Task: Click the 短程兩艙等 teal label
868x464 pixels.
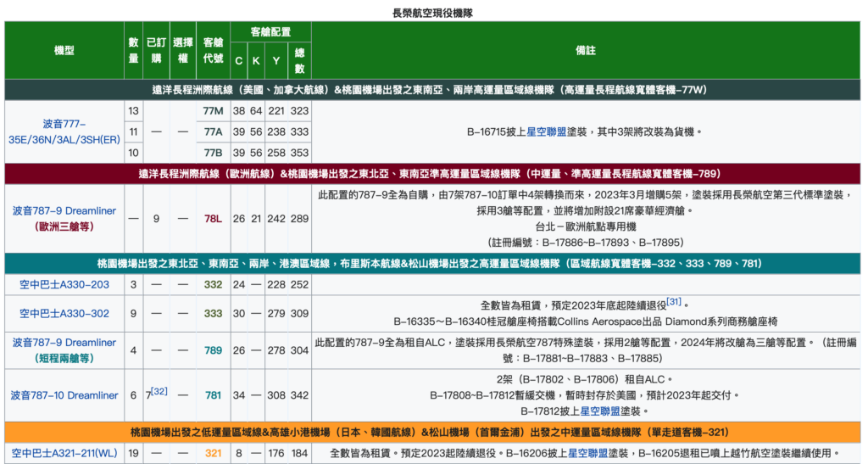Action: click(64, 358)
